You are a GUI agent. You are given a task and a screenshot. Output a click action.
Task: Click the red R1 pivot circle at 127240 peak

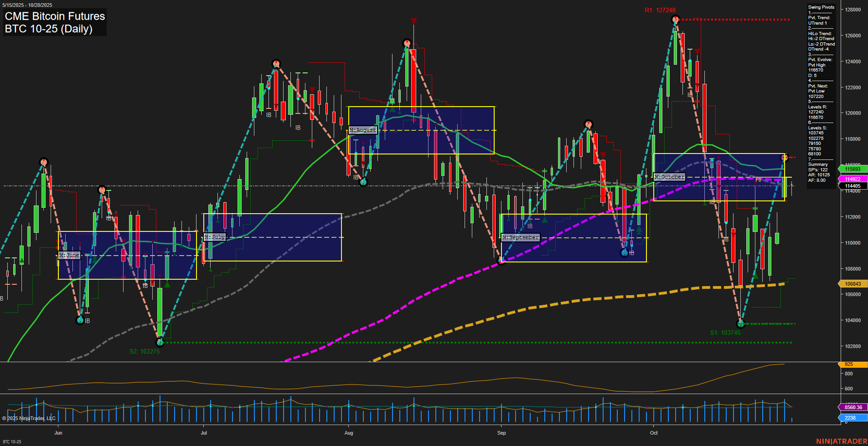(675, 19)
